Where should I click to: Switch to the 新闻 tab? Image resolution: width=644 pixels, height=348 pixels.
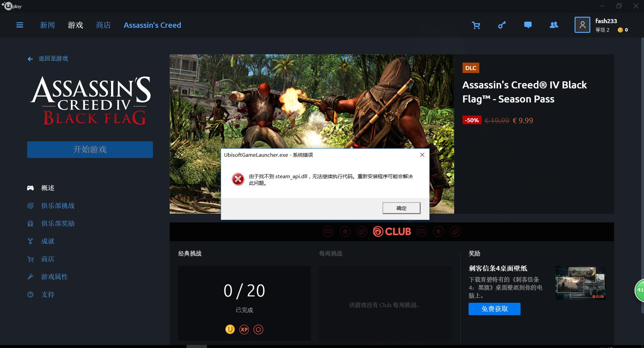47,25
